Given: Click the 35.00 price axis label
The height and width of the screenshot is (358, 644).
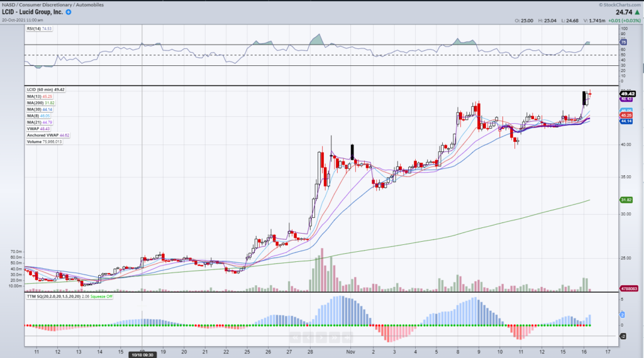Looking at the screenshot, I should tap(626, 177).
